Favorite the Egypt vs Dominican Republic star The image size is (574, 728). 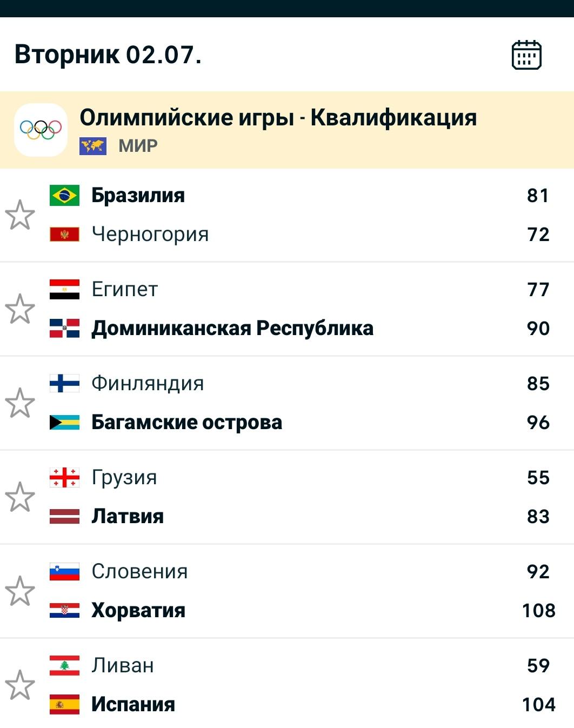click(20, 309)
